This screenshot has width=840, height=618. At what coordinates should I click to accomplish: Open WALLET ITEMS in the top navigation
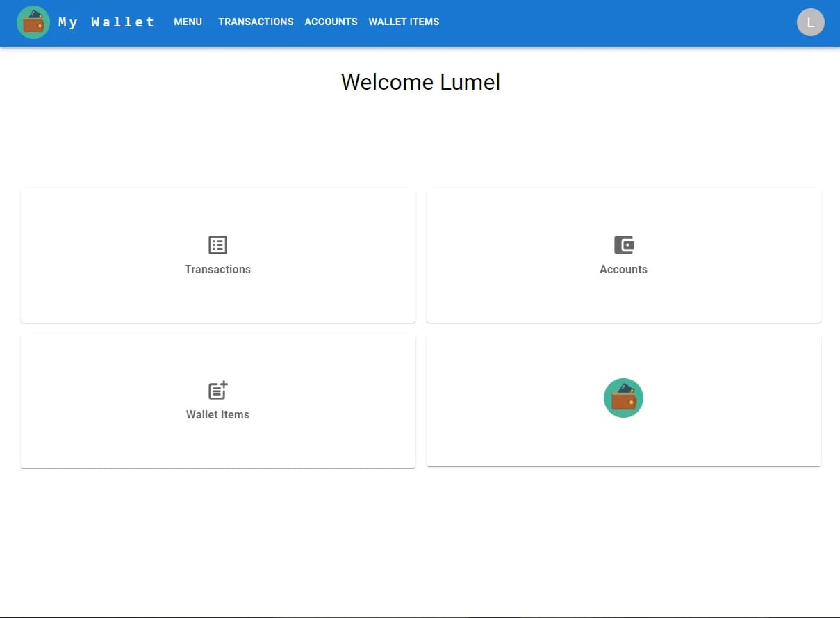point(404,22)
